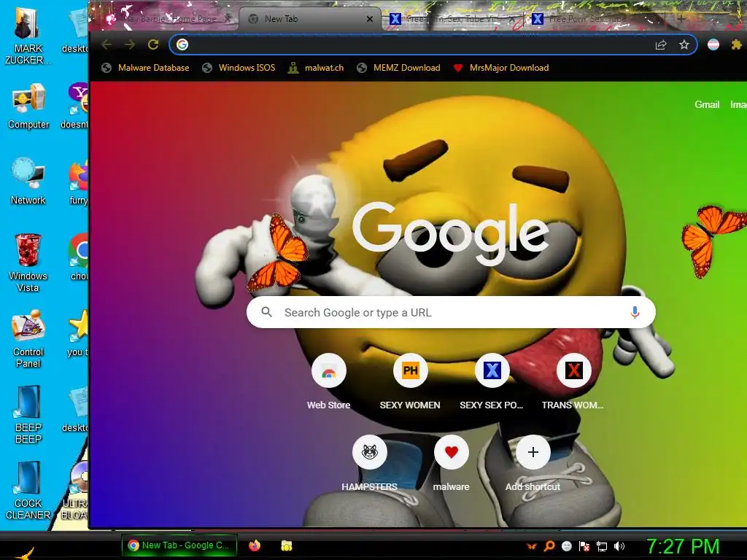Open a new tab with the plus button
The height and width of the screenshot is (560, 747).
point(681,19)
